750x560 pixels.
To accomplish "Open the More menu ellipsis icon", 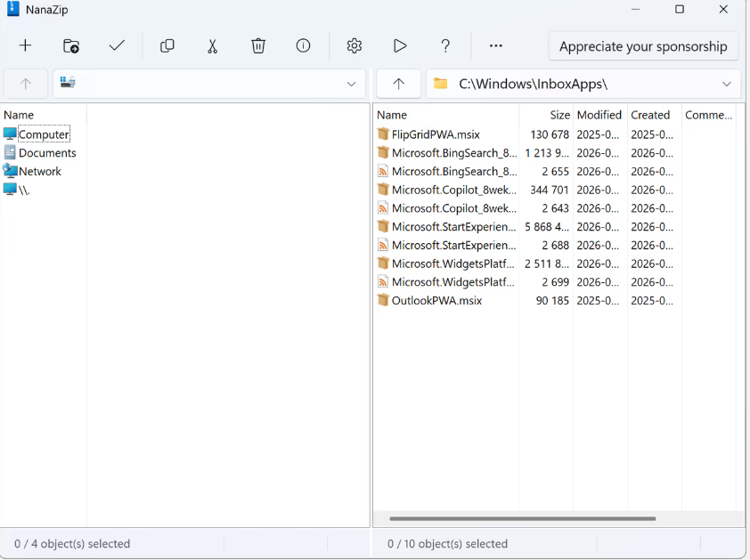I will pyautogui.click(x=496, y=46).
